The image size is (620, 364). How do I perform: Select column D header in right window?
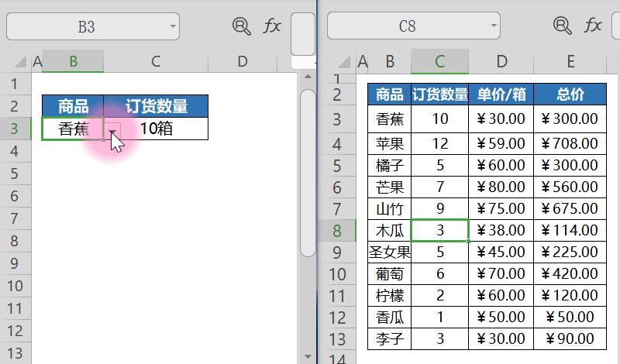coord(501,61)
